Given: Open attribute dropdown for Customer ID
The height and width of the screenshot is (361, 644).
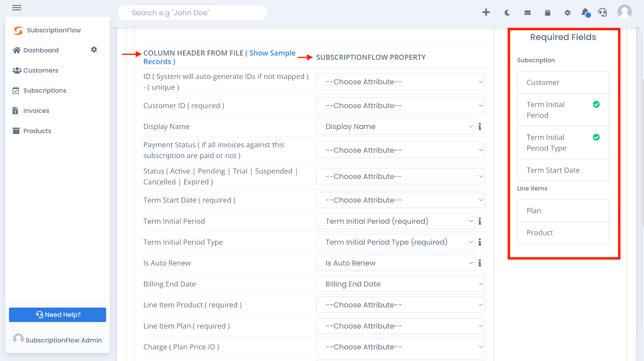Looking at the screenshot, I should [x=400, y=105].
